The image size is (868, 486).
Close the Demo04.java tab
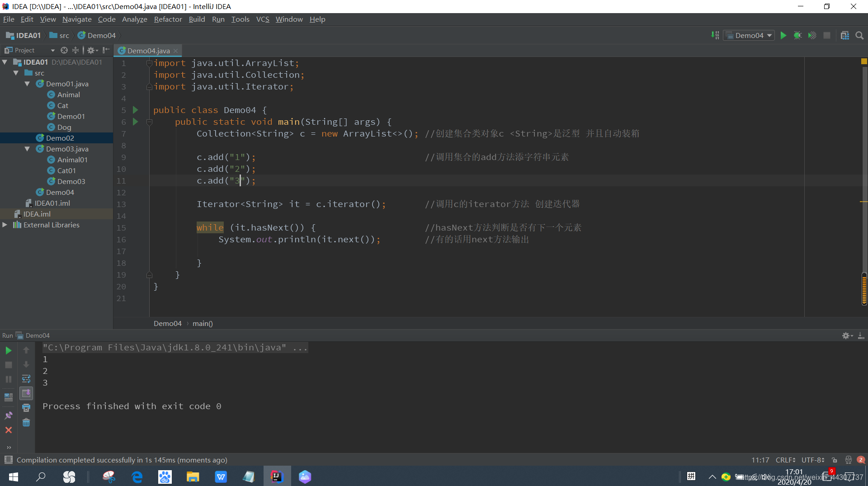click(176, 51)
